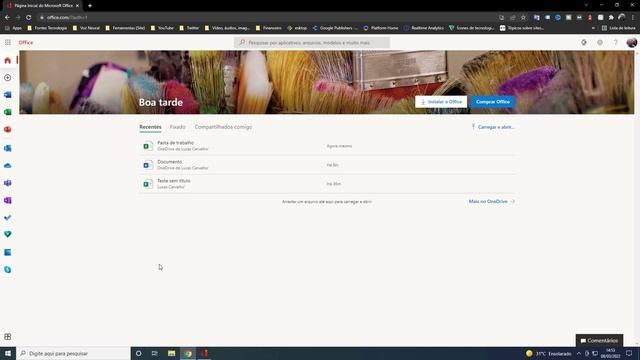Go back in browser
This screenshot has height=360, width=640.
[x=7, y=18]
